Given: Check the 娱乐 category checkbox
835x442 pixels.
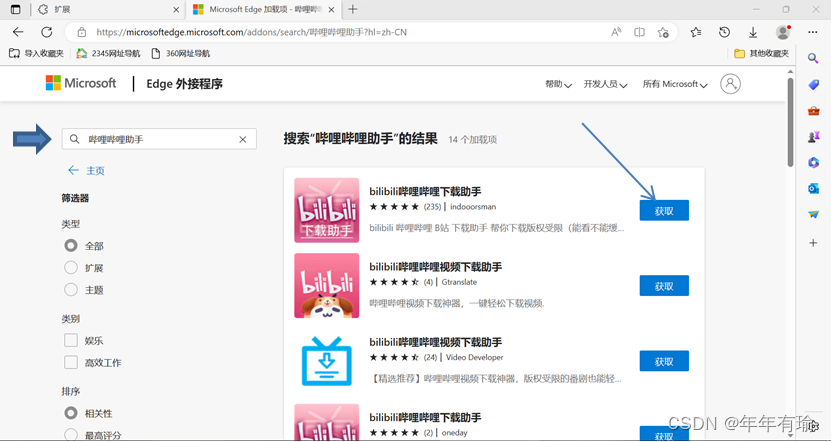Looking at the screenshot, I should 71,340.
